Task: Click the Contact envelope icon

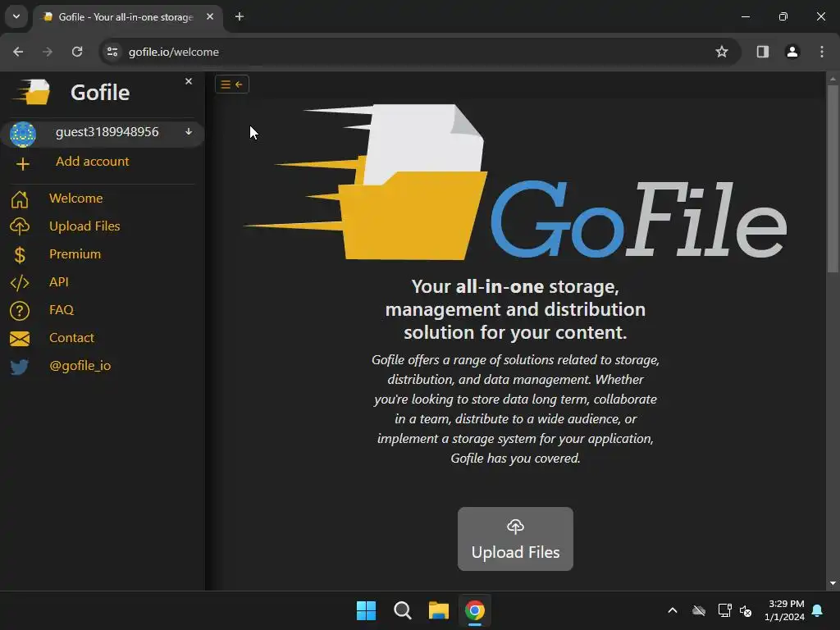Action: (x=20, y=339)
